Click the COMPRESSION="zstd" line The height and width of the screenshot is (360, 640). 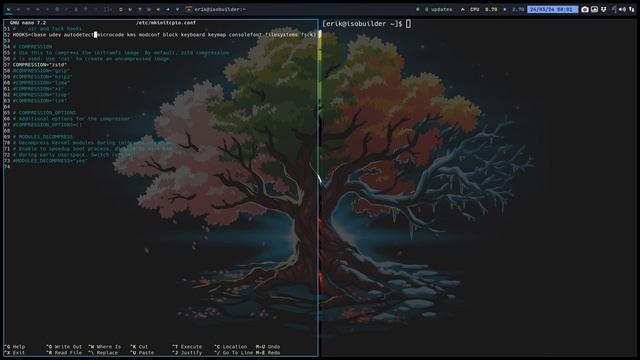40,64
